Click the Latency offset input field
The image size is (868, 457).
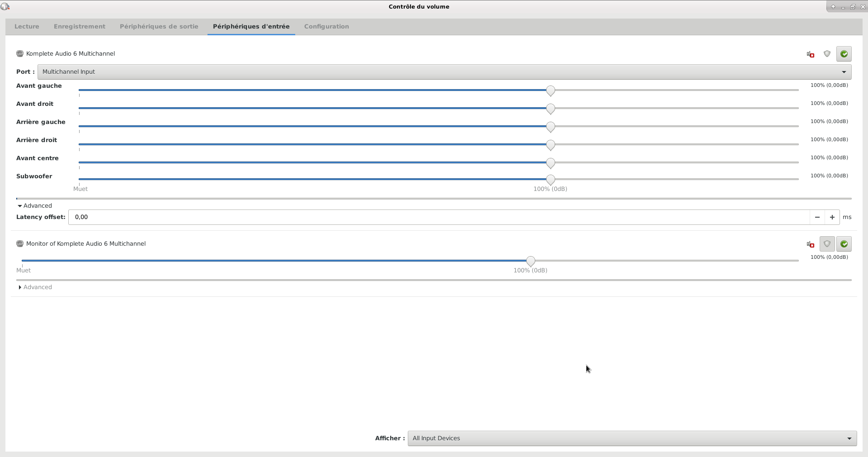click(439, 217)
